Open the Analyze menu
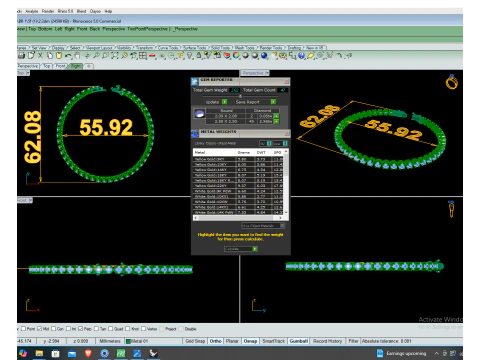This screenshot has width=480, height=360. pyautogui.click(x=32, y=11)
